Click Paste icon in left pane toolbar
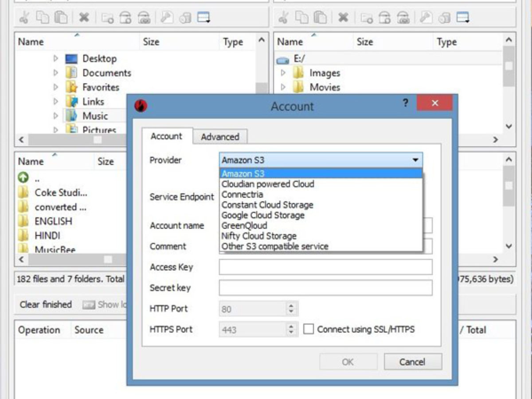 [x=61, y=17]
